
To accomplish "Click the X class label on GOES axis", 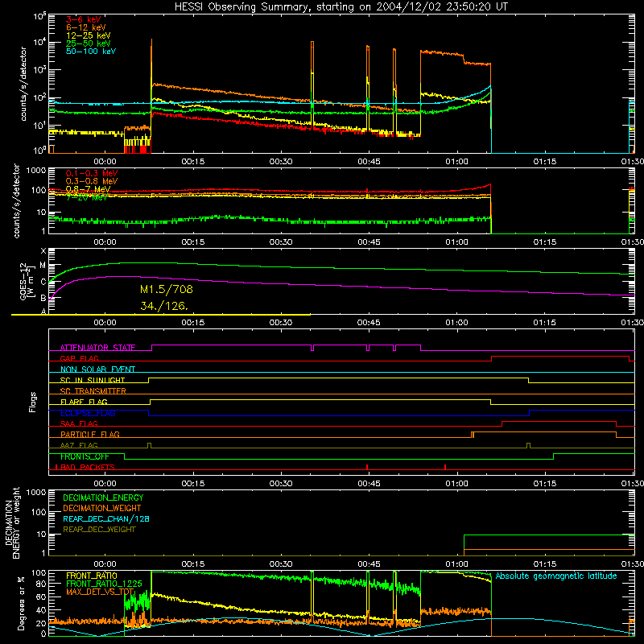I will tap(43, 251).
